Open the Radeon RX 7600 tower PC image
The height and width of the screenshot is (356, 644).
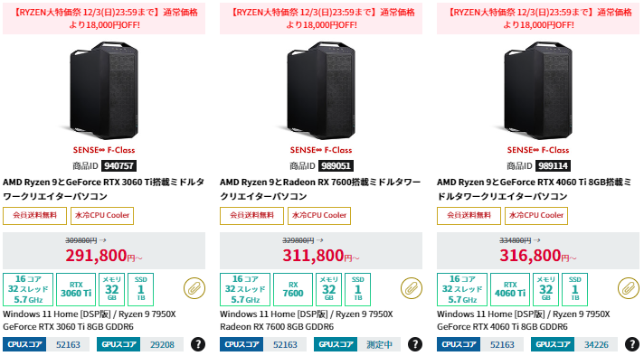point(321,90)
